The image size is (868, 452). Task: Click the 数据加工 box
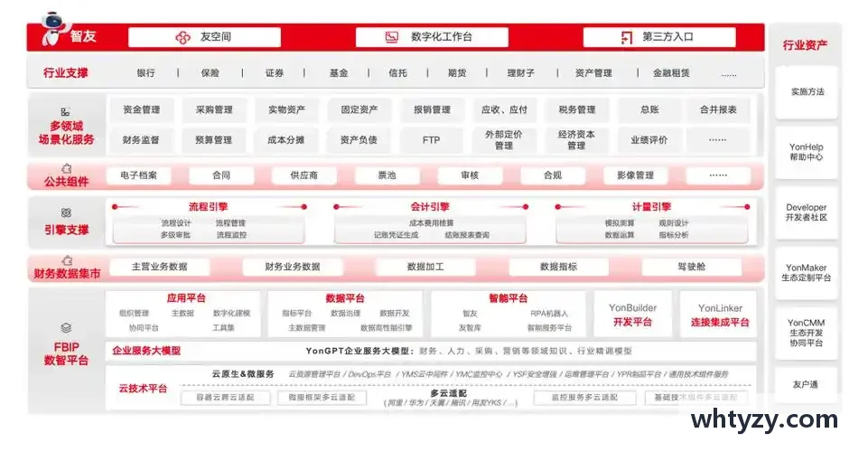(x=425, y=267)
